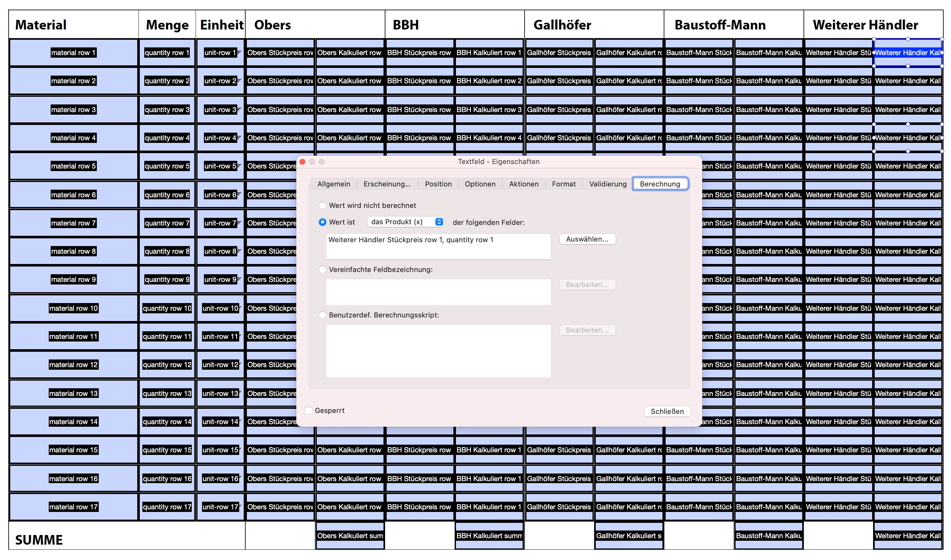
Task: Open 'das Produkt (x)' dropdown
Action: click(405, 222)
